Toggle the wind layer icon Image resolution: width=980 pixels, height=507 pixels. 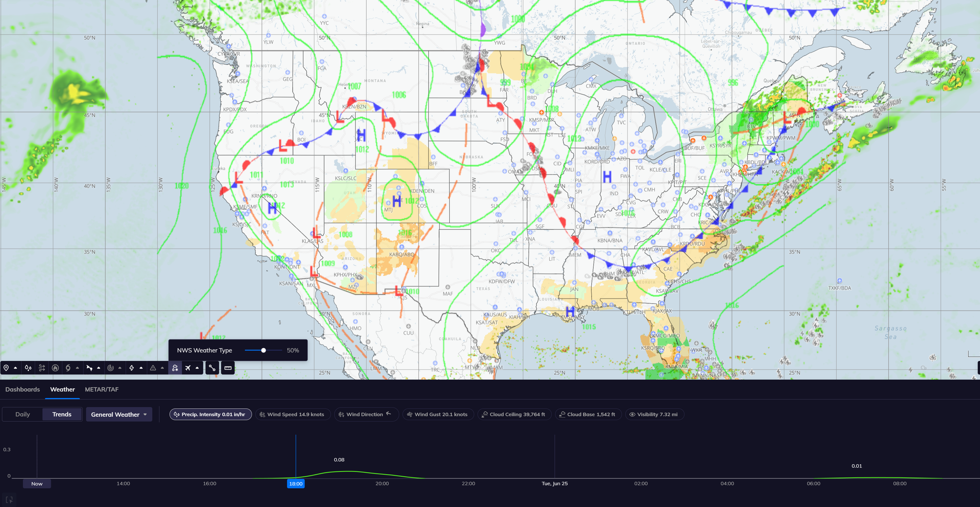(42, 368)
